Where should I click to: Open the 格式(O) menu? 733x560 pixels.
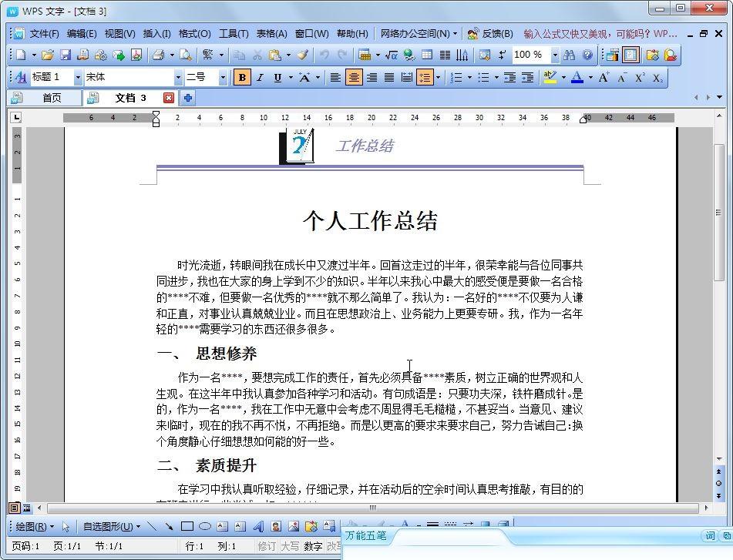tap(194, 34)
